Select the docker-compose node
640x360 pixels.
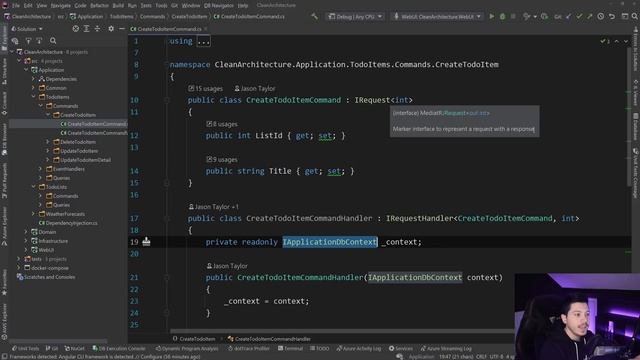click(x=47, y=268)
